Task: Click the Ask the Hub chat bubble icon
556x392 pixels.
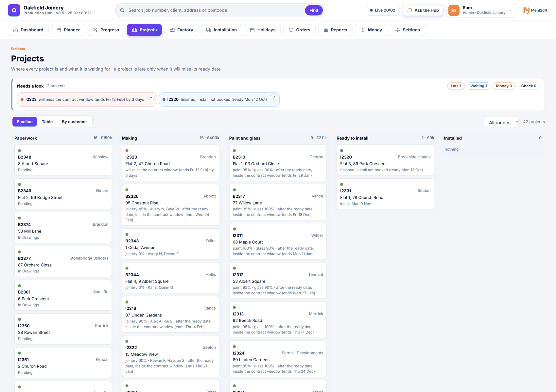Action: pos(409,10)
